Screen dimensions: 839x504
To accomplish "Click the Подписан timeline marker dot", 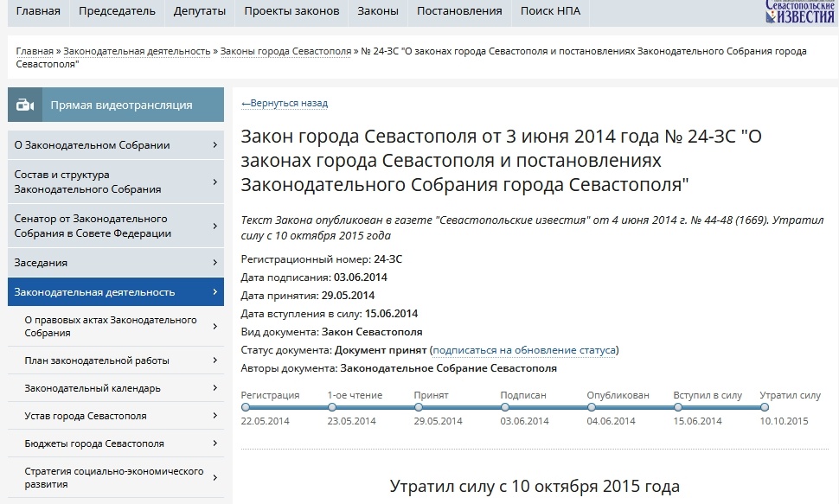I will pos(505,407).
